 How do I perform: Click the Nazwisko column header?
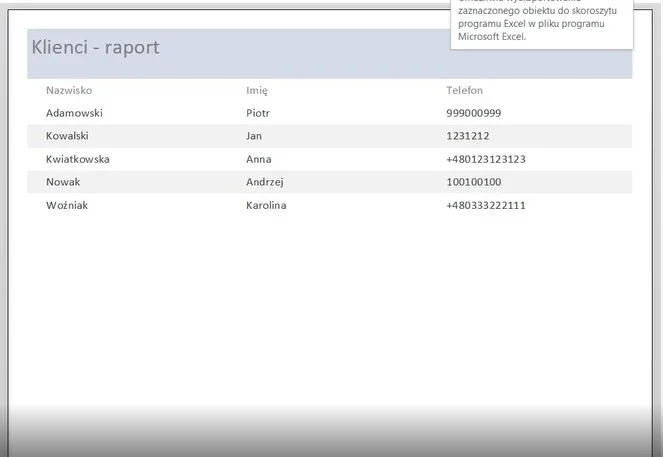[69, 90]
